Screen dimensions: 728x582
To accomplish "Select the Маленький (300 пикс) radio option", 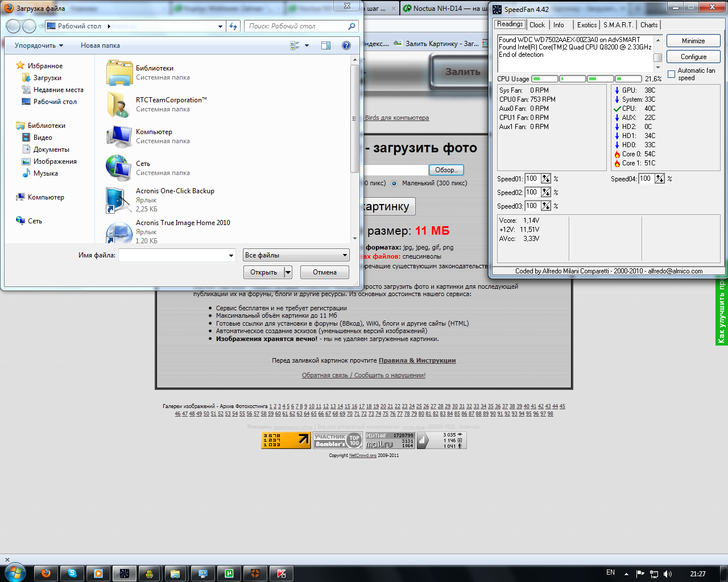I will 394,184.
